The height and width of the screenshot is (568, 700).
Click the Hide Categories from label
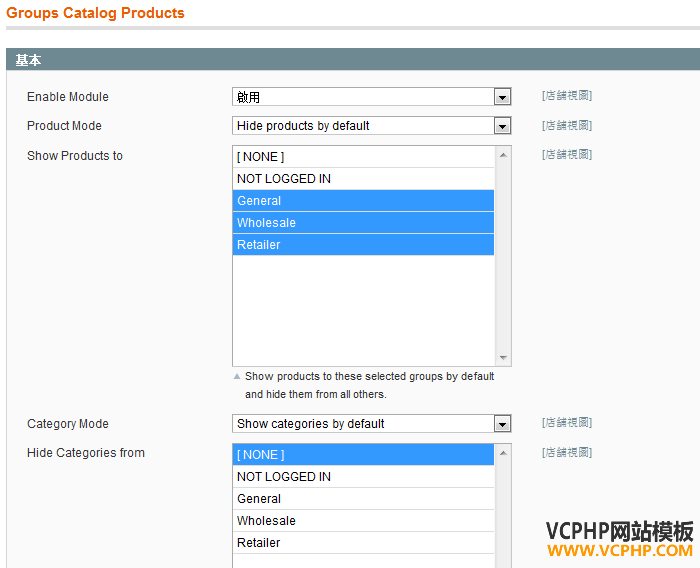pyautogui.click(x=86, y=452)
